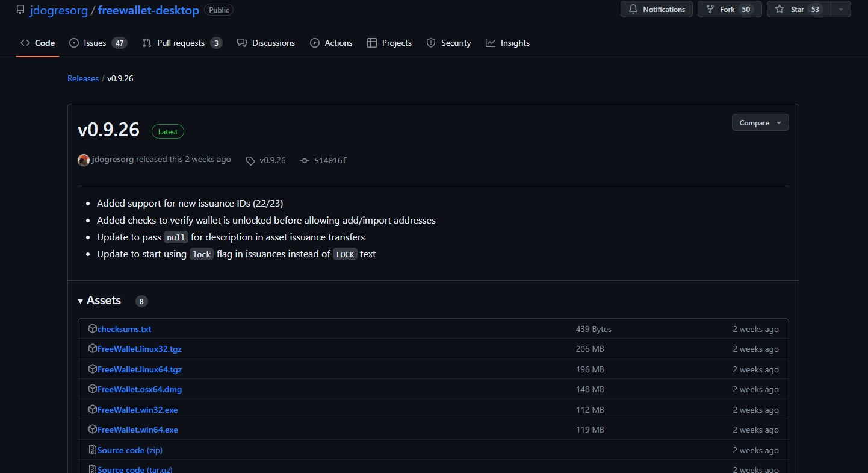Image resolution: width=868 pixels, height=473 pixels.
Task: Download checksums.txt
Action: pos(124,329)
